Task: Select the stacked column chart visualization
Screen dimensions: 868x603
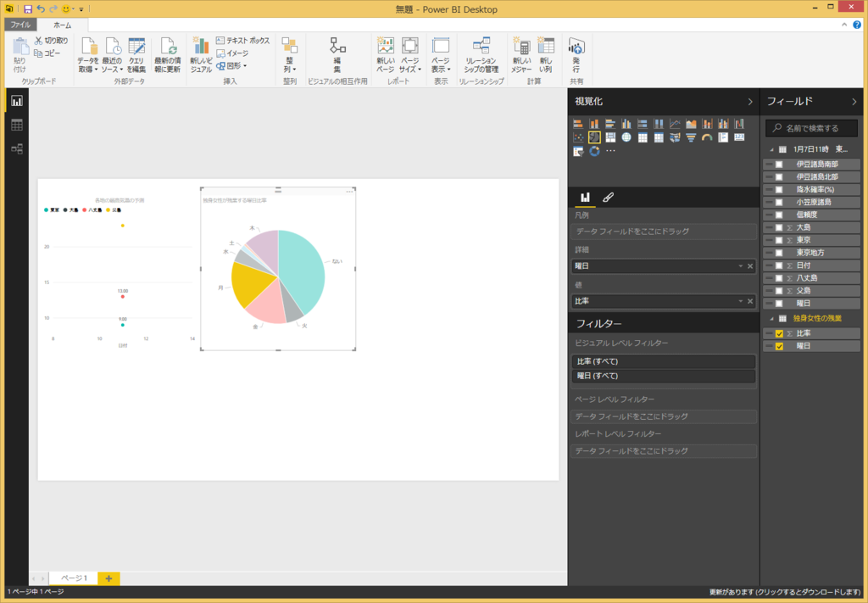Action: coord(594,124)
